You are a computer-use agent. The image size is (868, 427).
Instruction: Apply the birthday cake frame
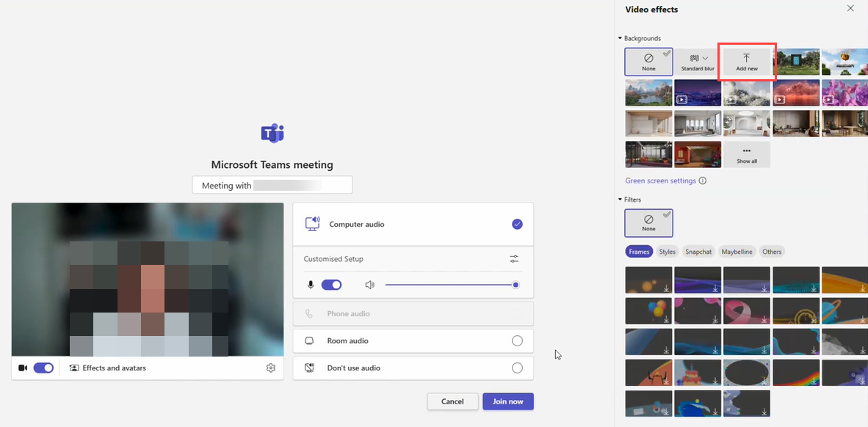point(698,373)
